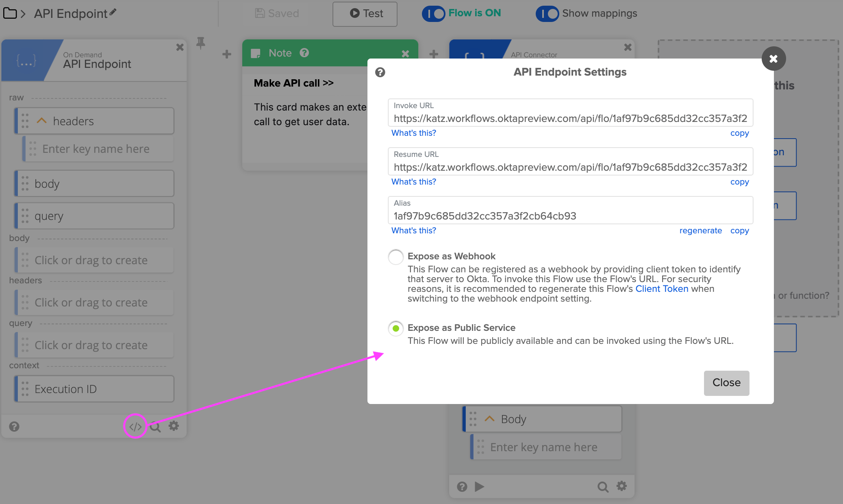Click the Note card help icon
Screen dimensions: 843x504
pos(304,53)
